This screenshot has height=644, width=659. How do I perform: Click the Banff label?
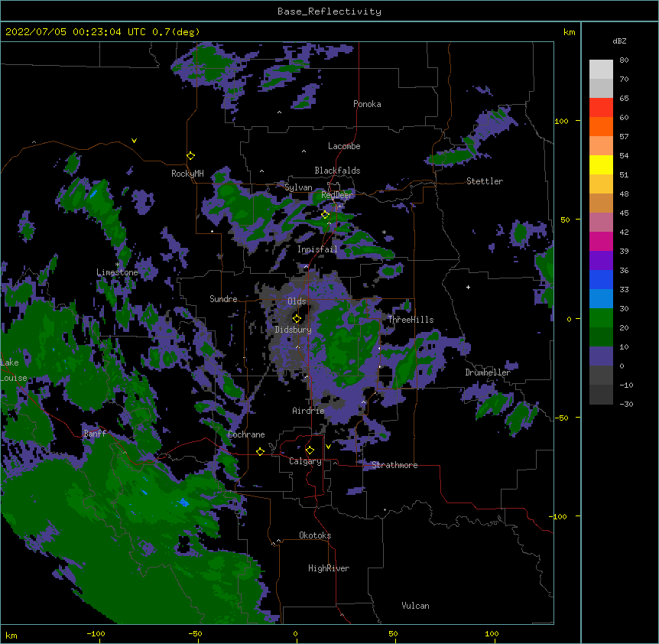95,434
